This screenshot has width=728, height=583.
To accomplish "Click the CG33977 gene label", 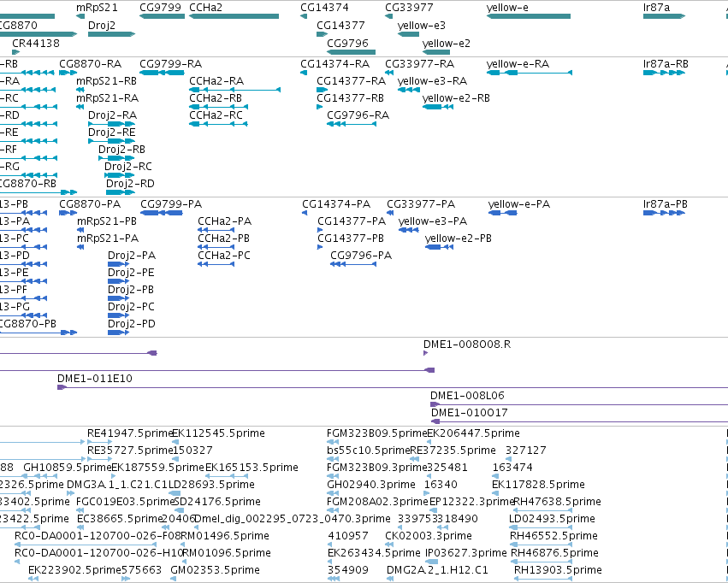I will 409,8.
